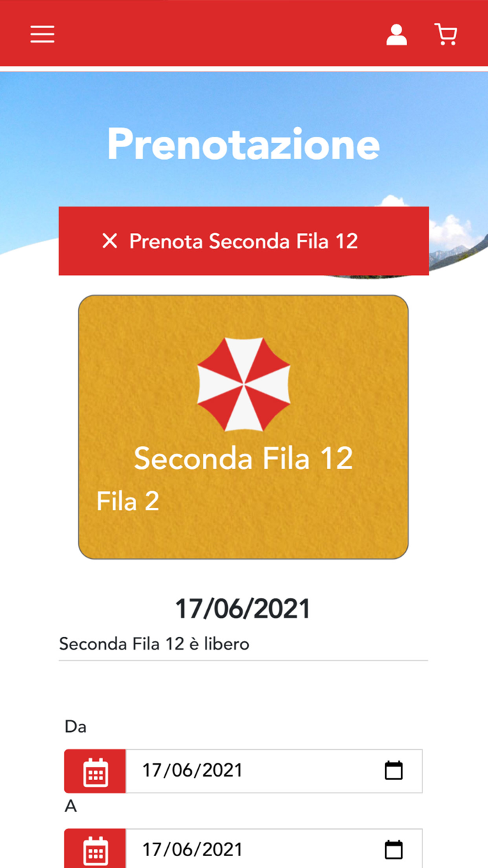The width and height of the screenshot is (488, 868).
Task: Click the Seconda Fila 12 title in card
Action: (x=243, y=458)
